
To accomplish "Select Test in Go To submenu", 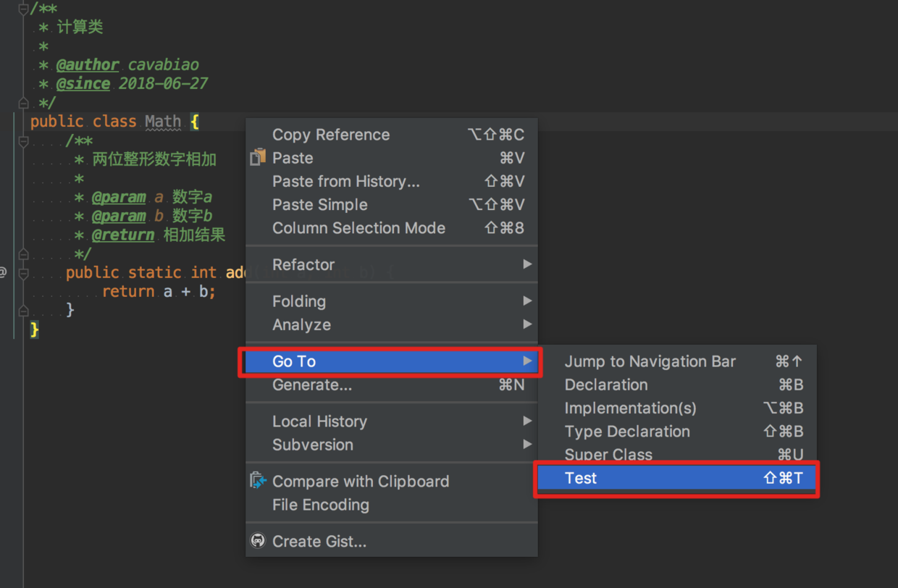I will pos(581,478).
